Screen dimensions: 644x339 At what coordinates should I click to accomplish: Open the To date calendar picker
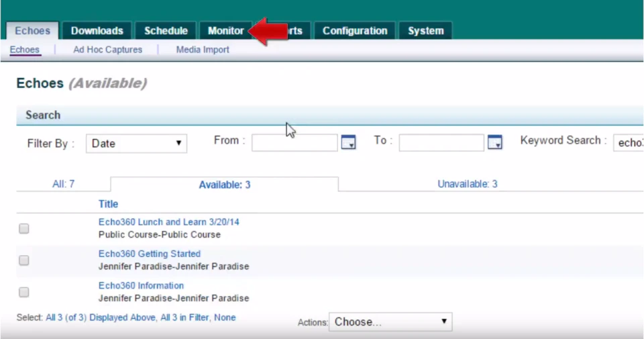click(495, 142)
